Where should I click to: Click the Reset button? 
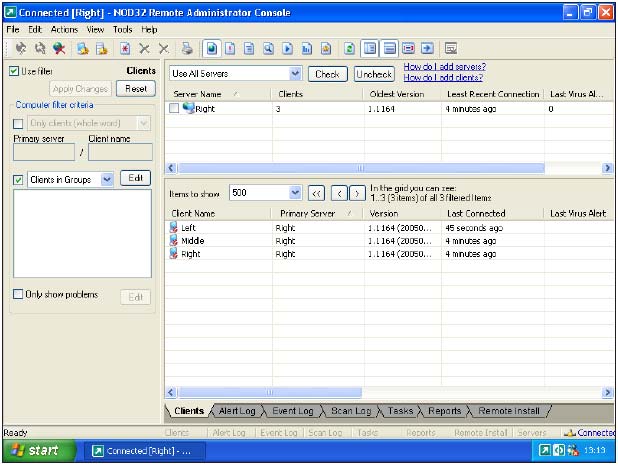tap(136, 89)
